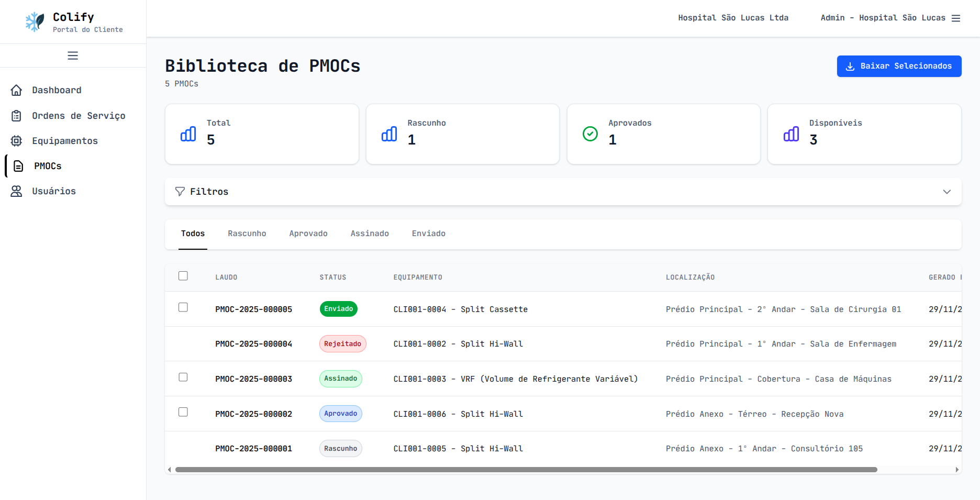This screenshot has height=500, width=980.
Task: Select the PMOCs document icon
Action: coord(18,165)
